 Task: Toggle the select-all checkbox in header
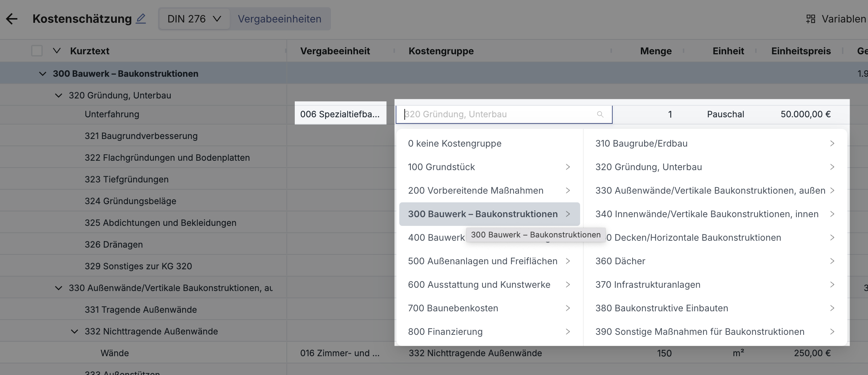pyautogui.click(x=37, y=51)
